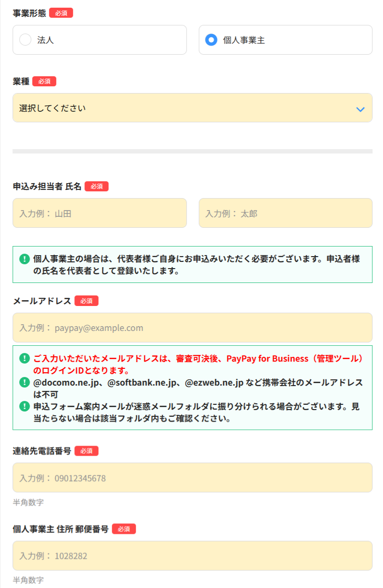Image resolution: width=383 pixels, height=588 pixels.
Task: Open the 業種 dropdown list
Action: pos(192,108)
